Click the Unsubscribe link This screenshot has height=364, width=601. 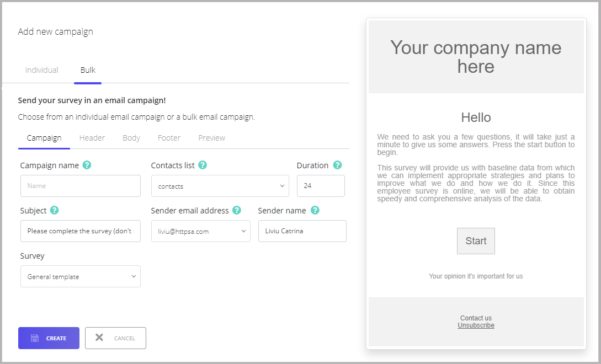coord(476,325)
